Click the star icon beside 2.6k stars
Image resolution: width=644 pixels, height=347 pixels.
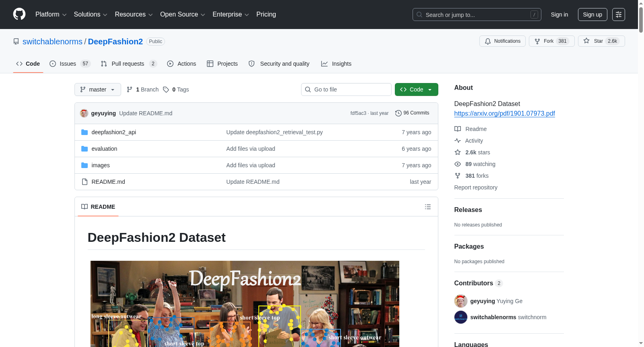[458, 152]
